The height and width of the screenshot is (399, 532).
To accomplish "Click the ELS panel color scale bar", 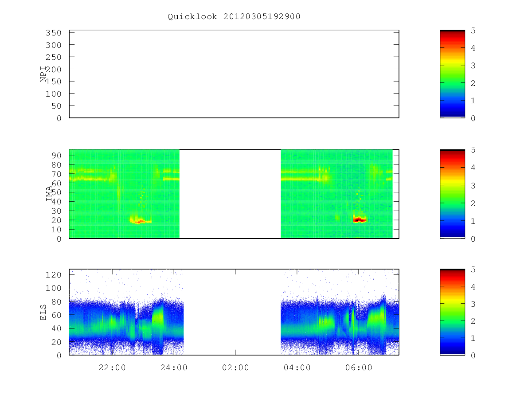I will click(x=452, y=312).
